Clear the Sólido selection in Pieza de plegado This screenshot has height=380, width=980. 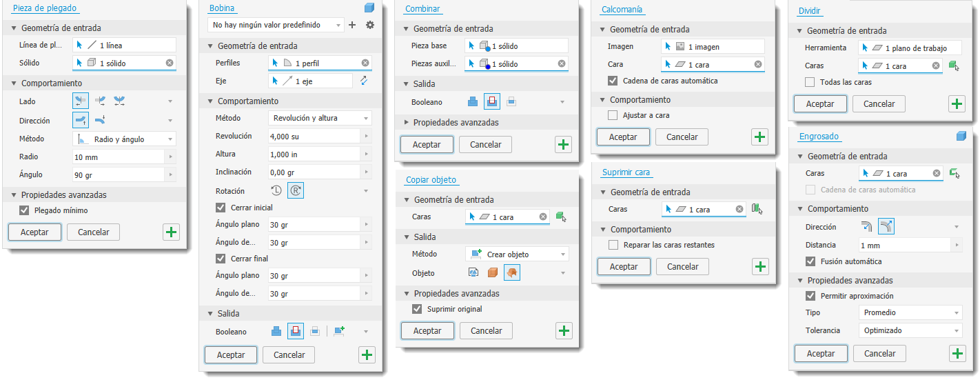click(170, 63)
